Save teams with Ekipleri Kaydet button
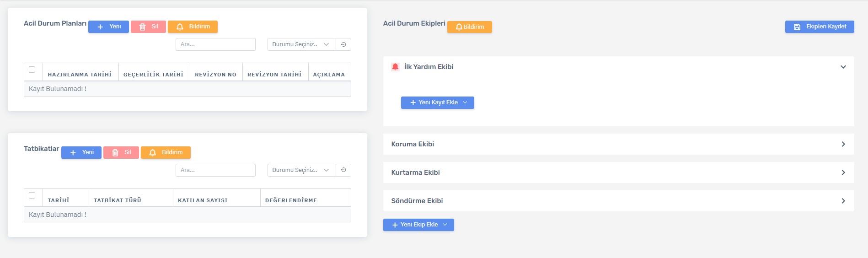Viewport: 868px width, 258px height. (820, 27)
